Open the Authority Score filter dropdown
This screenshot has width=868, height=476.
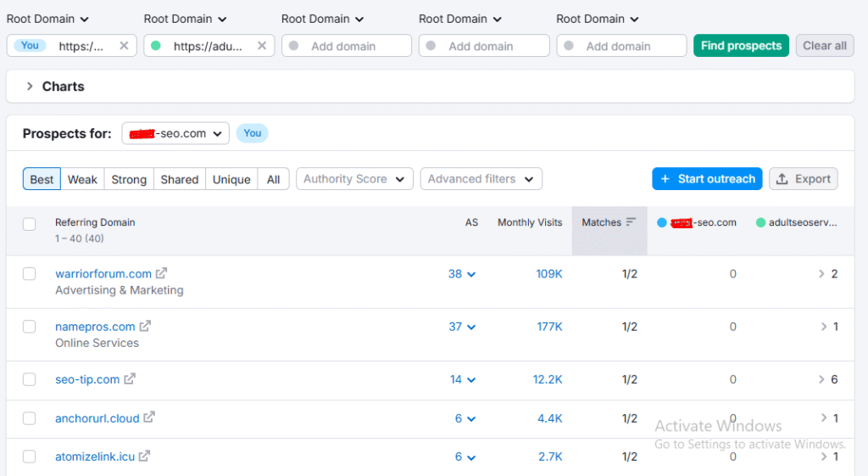coord(354,179)
